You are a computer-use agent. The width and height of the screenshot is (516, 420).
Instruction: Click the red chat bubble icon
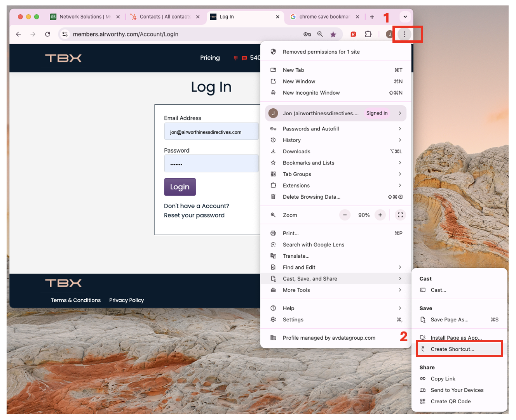(x=244, y=57)
